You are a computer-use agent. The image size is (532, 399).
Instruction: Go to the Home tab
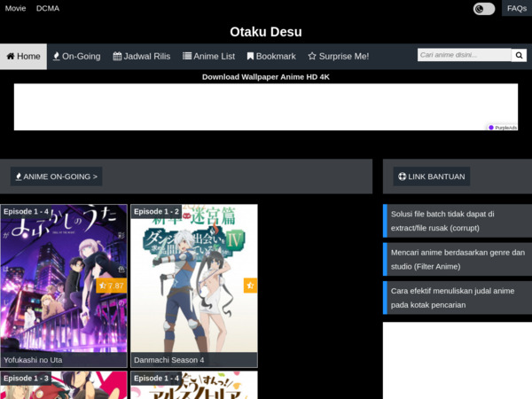pos(23,57)
